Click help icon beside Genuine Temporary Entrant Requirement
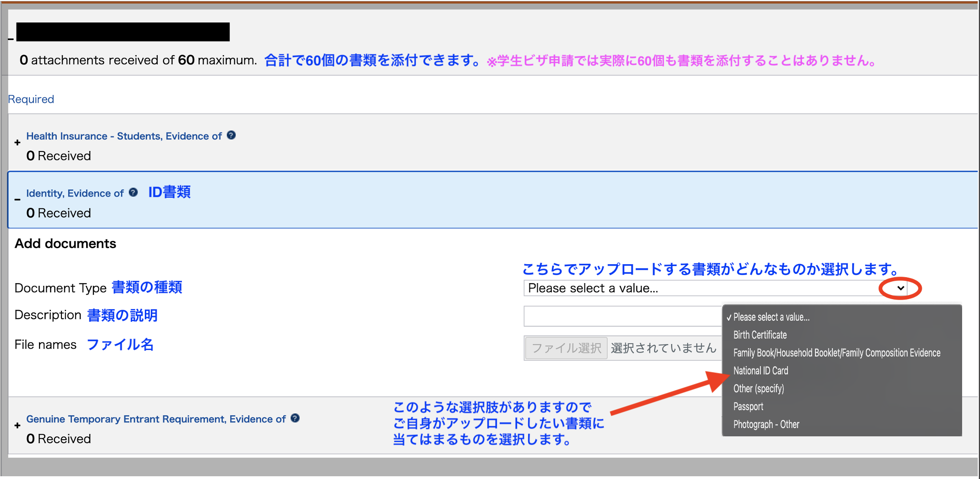Screen dimensions: 980x479 point(295,418)
